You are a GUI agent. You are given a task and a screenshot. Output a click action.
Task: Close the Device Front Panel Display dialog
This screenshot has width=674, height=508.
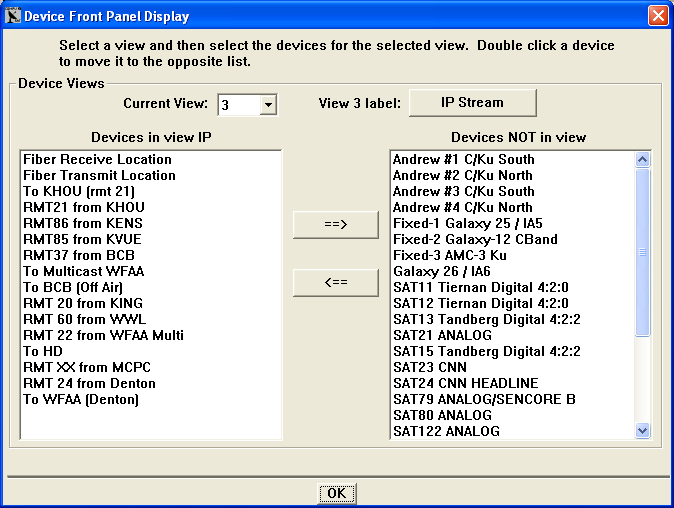[657, 16]
